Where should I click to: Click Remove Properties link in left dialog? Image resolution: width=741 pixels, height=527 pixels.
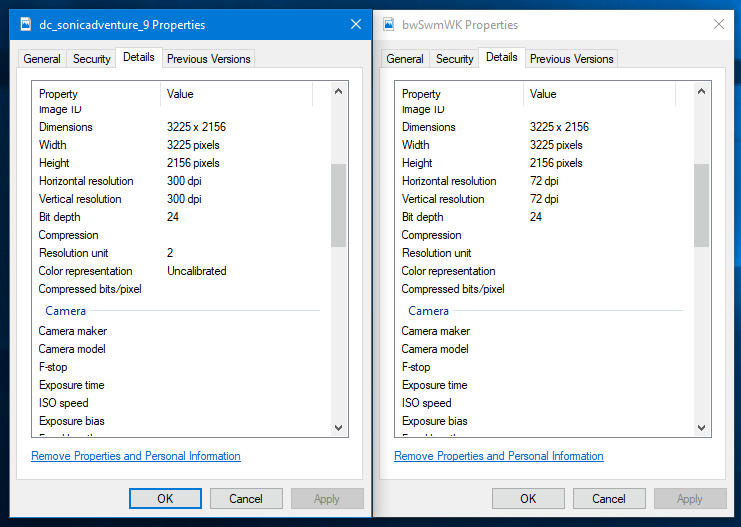[x=136, y=456]
